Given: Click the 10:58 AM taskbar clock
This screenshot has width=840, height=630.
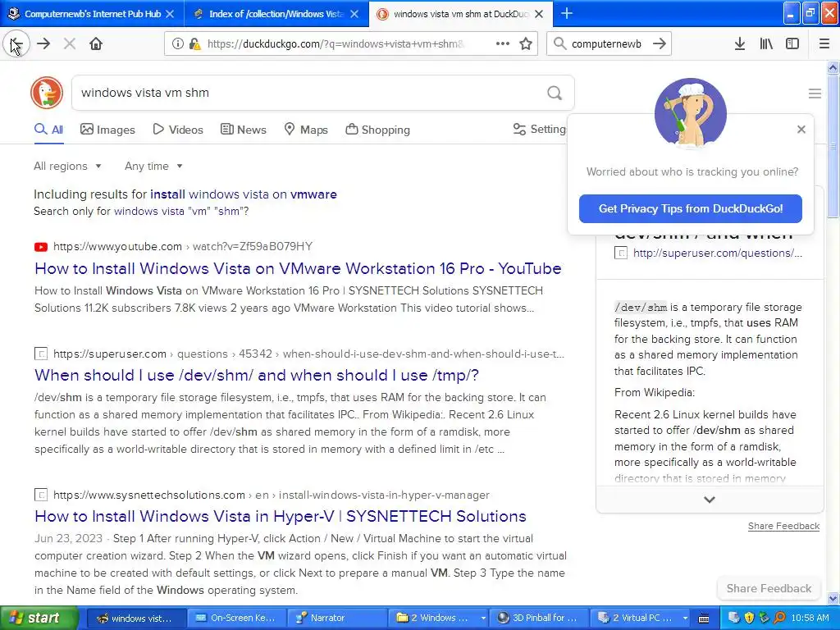Looking at the screenshot, I should pos(810,619).
